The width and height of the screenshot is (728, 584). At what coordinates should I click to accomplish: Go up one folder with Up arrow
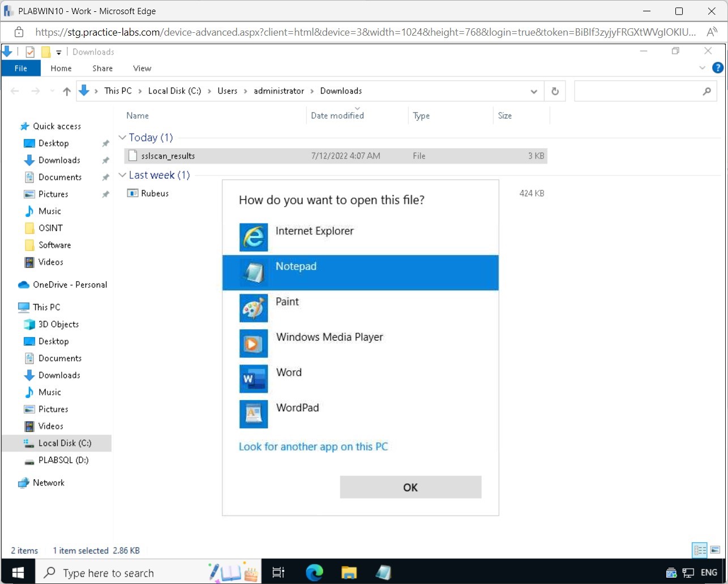[x=67, y=91]
